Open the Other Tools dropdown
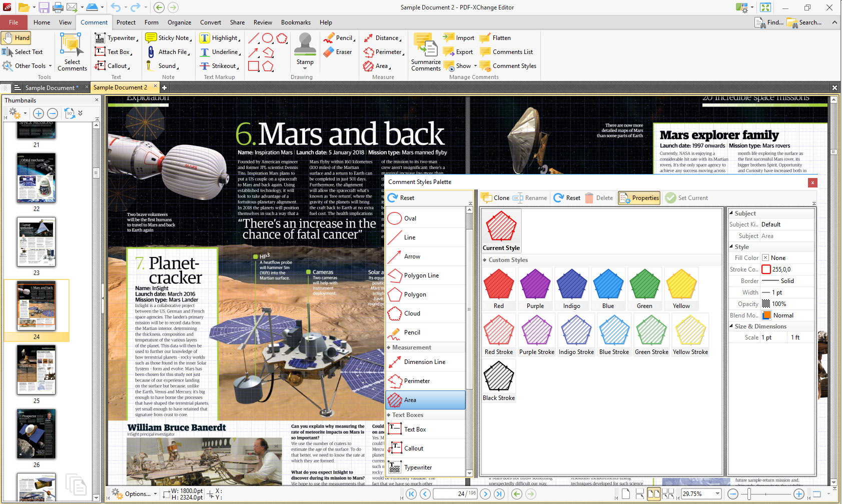This screenshot has height=504, width=842. coord(28,66)
